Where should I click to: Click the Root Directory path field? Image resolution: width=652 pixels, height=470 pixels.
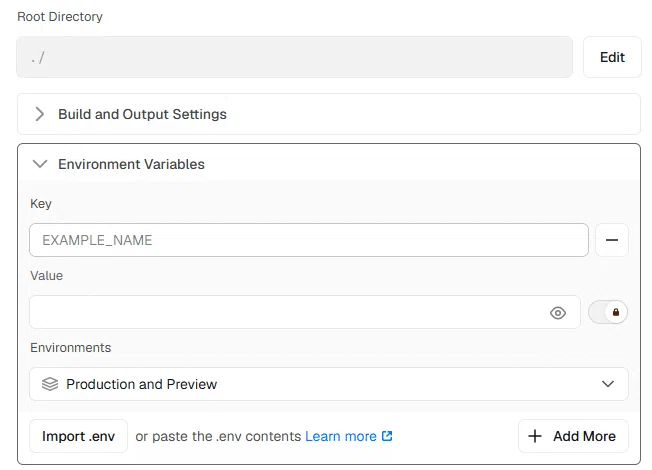294,57
